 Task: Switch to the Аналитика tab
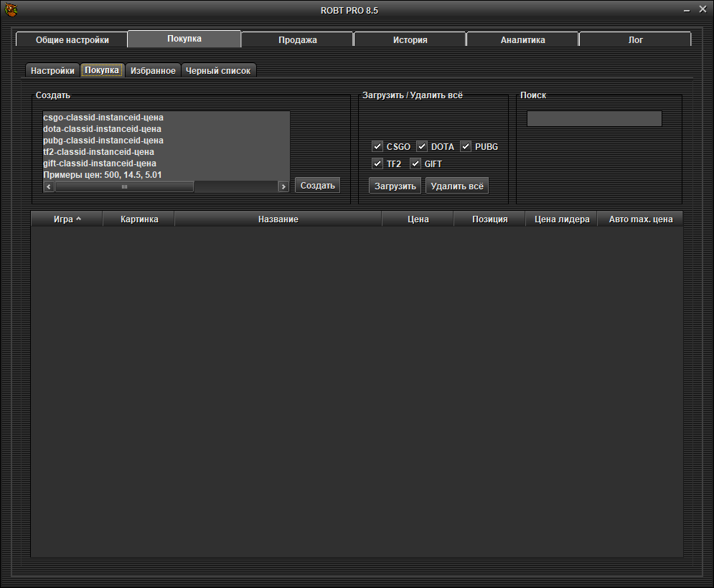click(x=522, y=40)
